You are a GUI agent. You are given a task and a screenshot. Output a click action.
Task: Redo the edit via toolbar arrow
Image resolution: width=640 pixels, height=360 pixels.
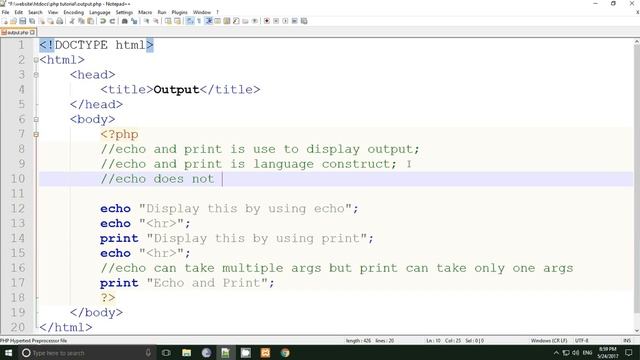click(112, 21)
